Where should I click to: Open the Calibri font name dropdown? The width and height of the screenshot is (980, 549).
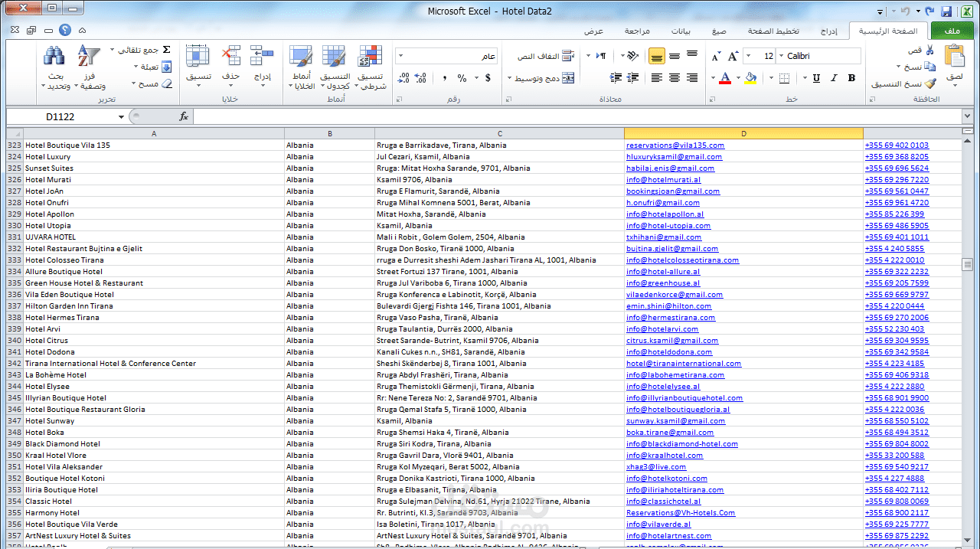[781, 56]
